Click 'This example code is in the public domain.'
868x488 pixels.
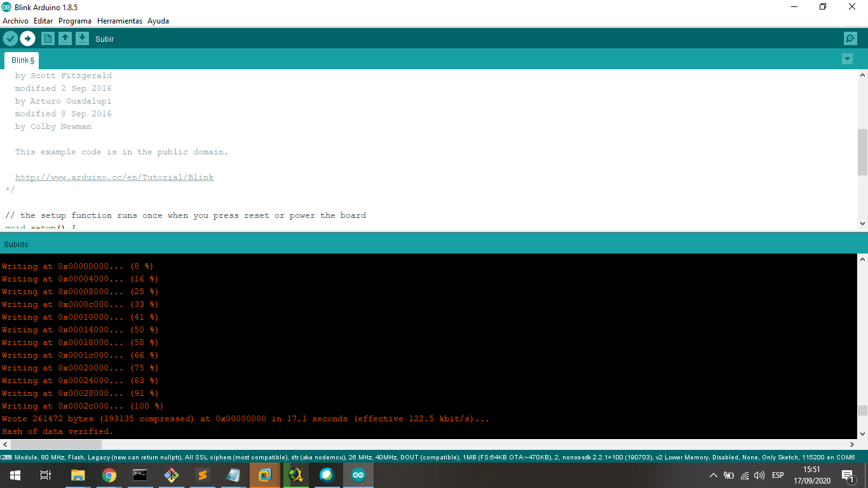point(121,152)
